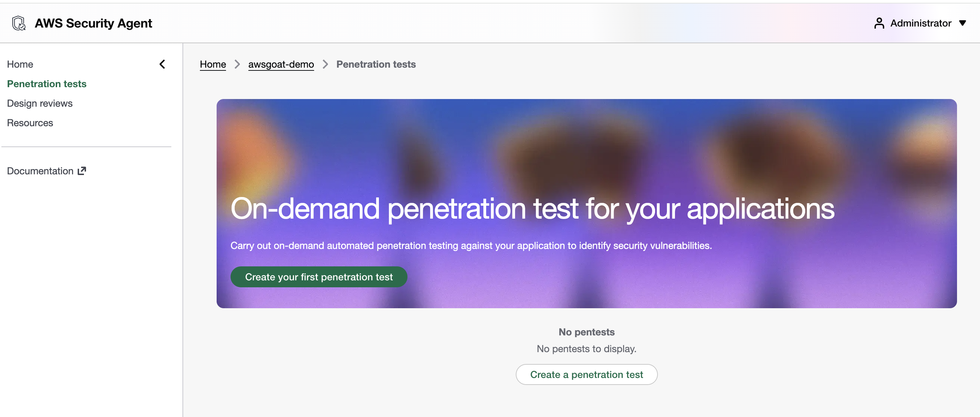Viewport: 980px width, 417px height.
Task: Click the external-link arrow next to Documentation
Action: tap(81, 170)
